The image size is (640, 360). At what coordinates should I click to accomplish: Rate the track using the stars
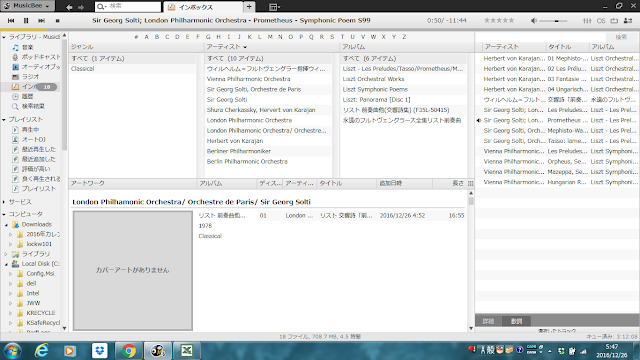point(499,20)
